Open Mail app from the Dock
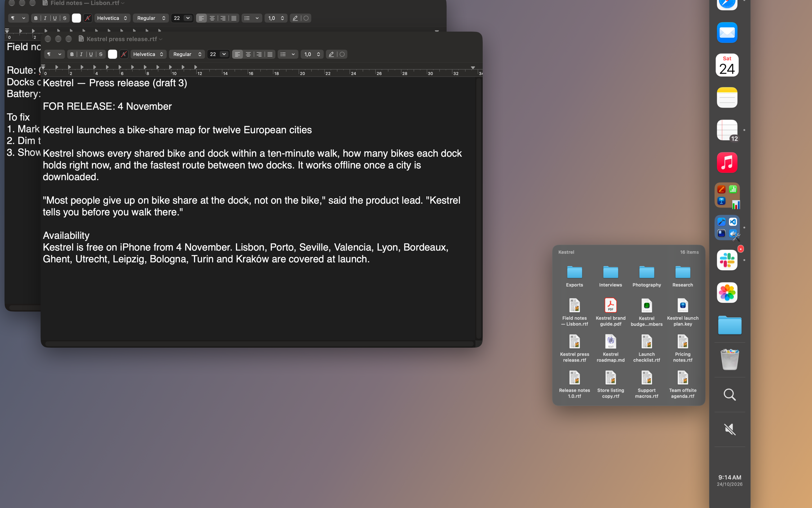 727,32
